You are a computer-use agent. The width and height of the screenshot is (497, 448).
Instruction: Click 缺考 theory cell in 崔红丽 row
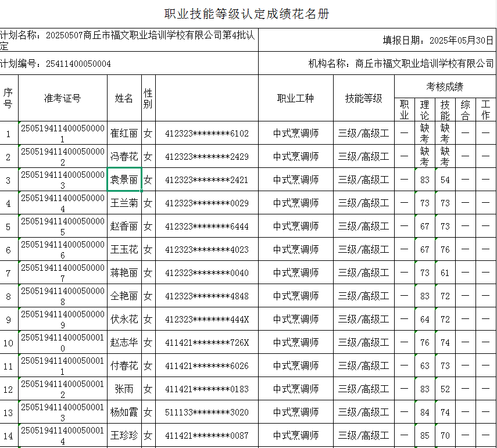(x=425, y=133)
